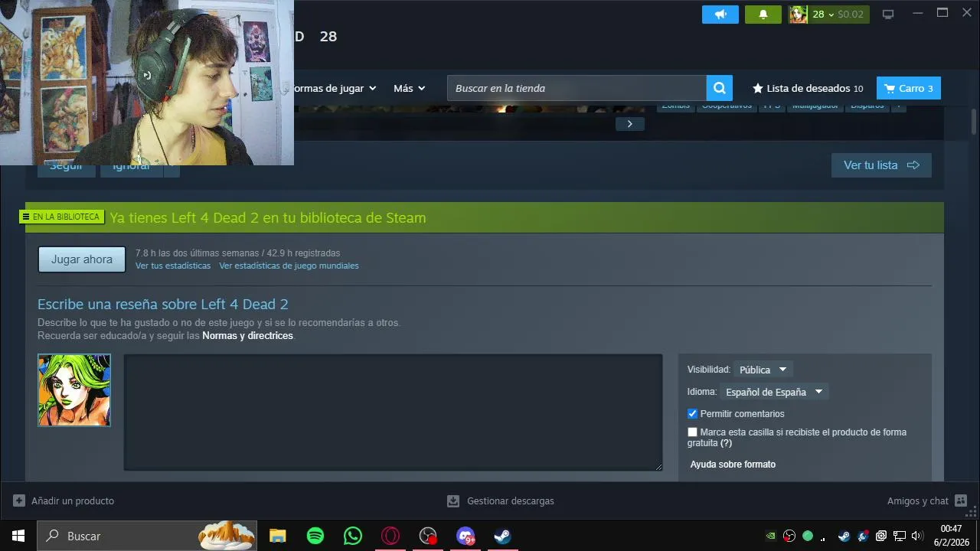Click the '42.9 h registradas' playtime text

tap(303, 253)
